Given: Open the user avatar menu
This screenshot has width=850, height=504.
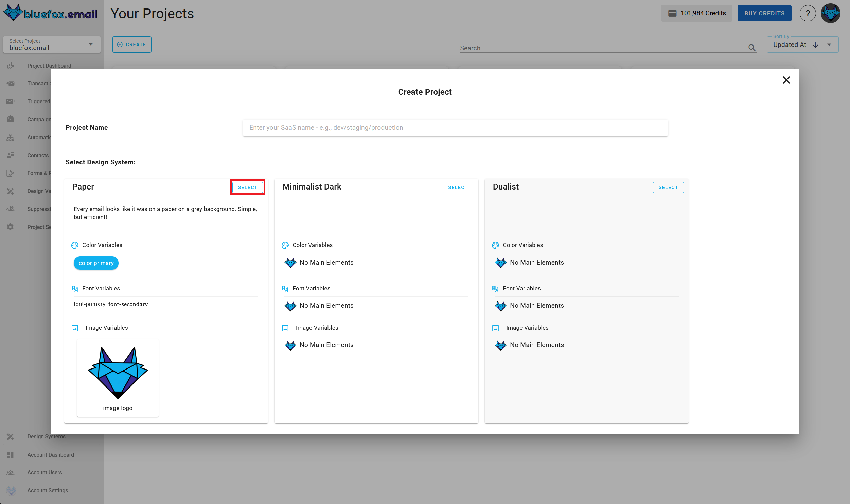Looking at the screenshot, I should coord(830,13).
